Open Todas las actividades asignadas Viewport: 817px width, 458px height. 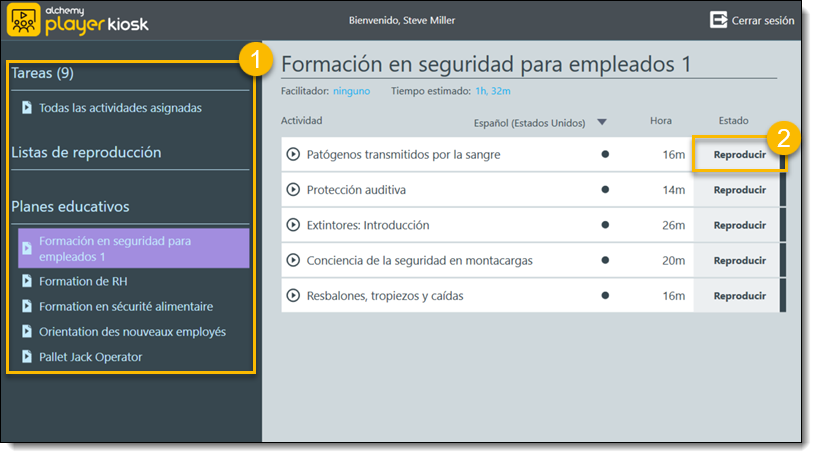click(120, 108)
